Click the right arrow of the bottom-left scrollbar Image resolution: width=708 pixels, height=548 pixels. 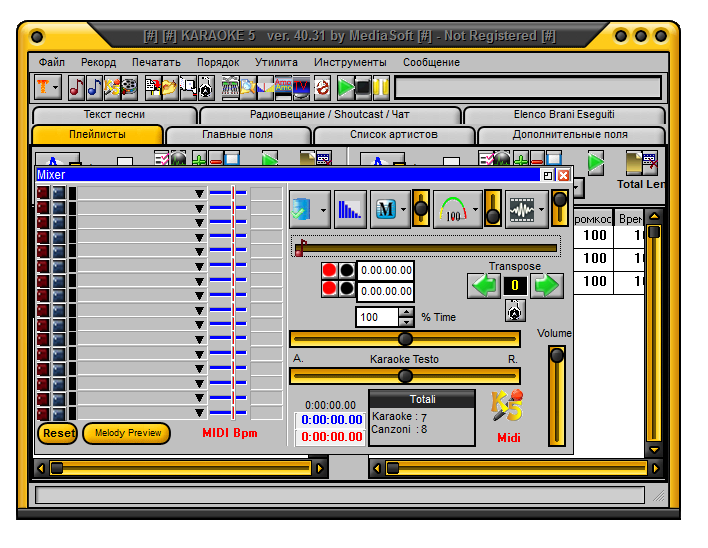point(320,468)
